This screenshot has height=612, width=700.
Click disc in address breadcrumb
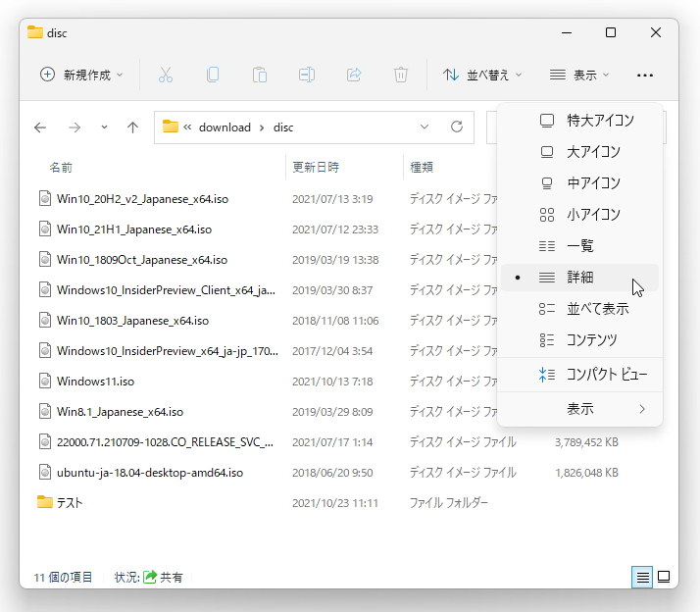click(283, 127)
